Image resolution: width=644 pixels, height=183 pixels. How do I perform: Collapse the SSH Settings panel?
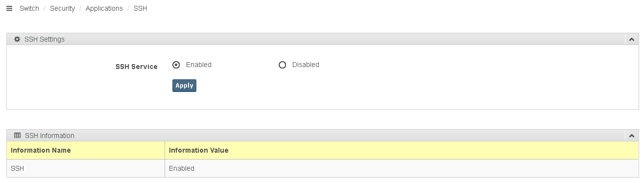[x=632, y=39]
